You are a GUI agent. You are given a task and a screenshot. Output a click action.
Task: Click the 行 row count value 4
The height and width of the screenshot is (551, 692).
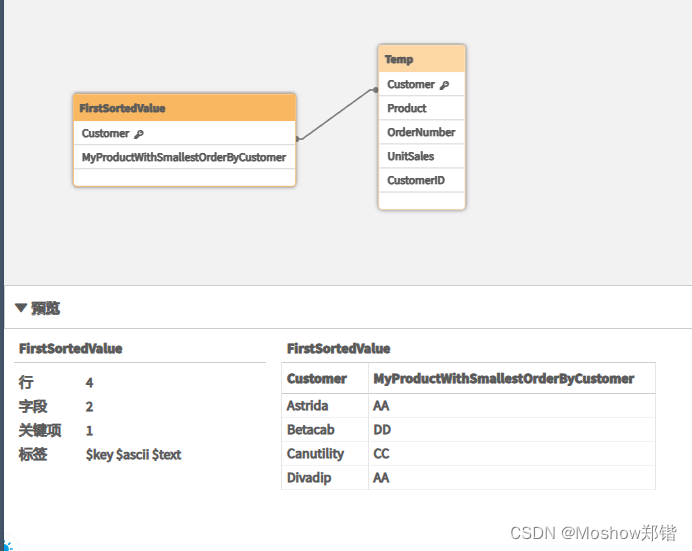point(89,382)
